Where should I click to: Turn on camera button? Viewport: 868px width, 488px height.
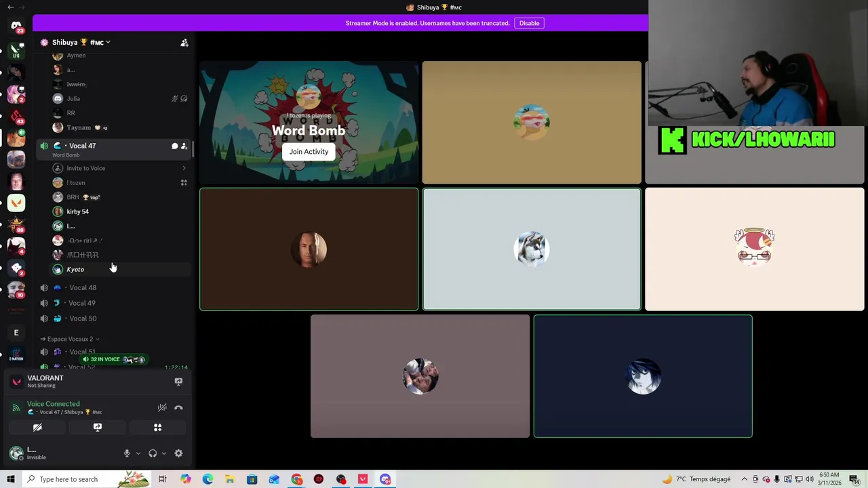coord(37,428)
